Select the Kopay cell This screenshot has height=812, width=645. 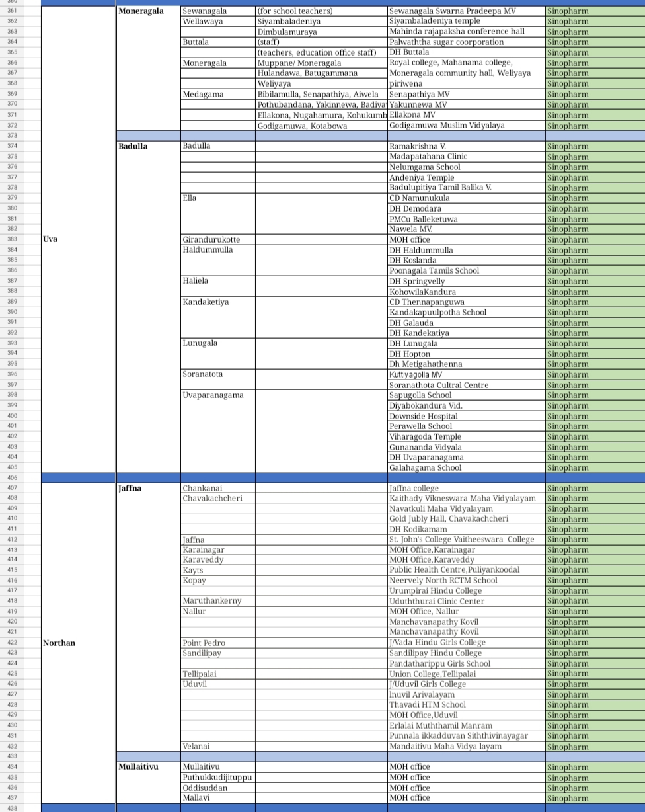(218, 581)
